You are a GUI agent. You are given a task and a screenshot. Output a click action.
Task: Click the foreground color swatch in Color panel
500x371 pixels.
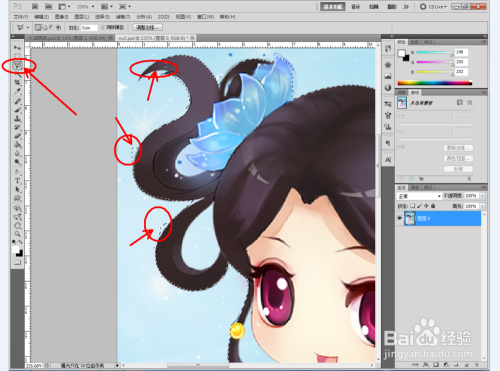[401, 53]
